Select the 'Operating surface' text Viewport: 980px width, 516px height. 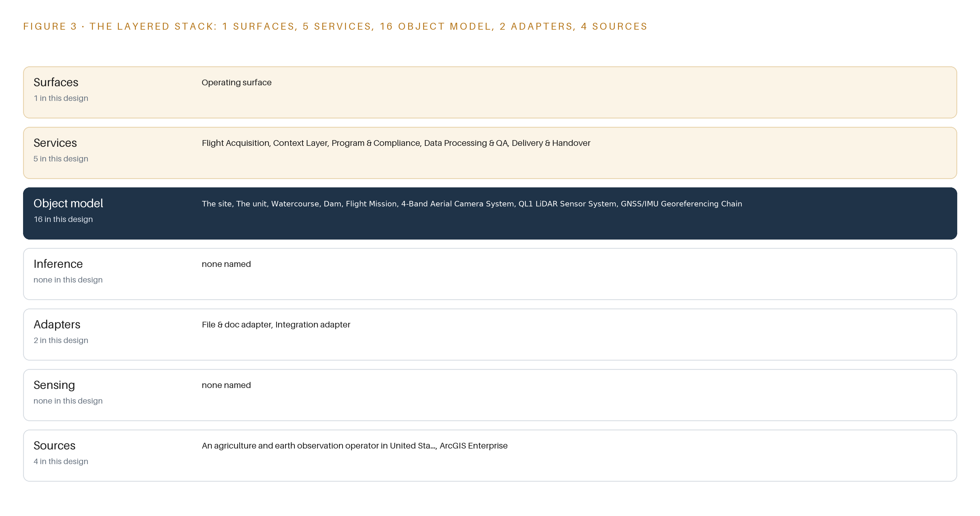coord(237,82)
